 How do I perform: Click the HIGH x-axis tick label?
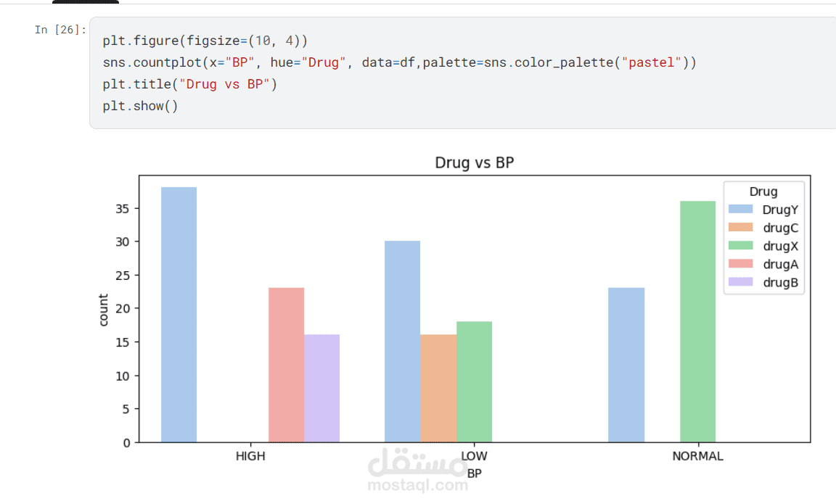(x=250, y=457)
